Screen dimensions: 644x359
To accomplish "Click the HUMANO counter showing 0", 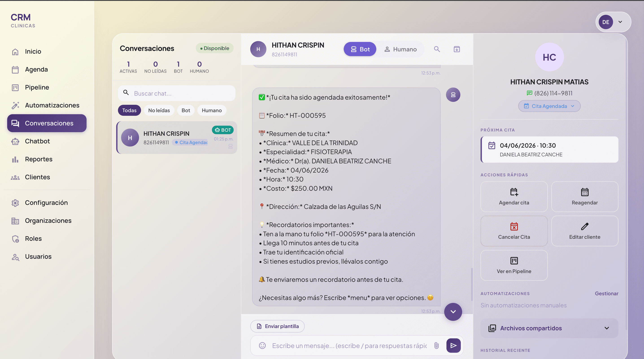I will click(199, 67).
